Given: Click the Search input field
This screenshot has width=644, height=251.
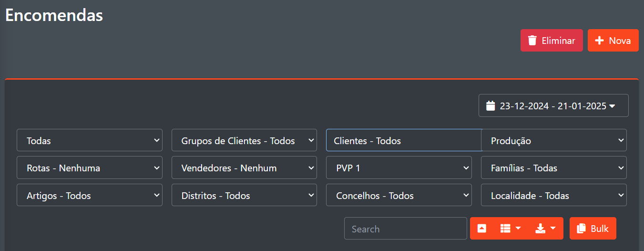Looking at the screenshot, I should pyautogui.click(x=405, y=229).
